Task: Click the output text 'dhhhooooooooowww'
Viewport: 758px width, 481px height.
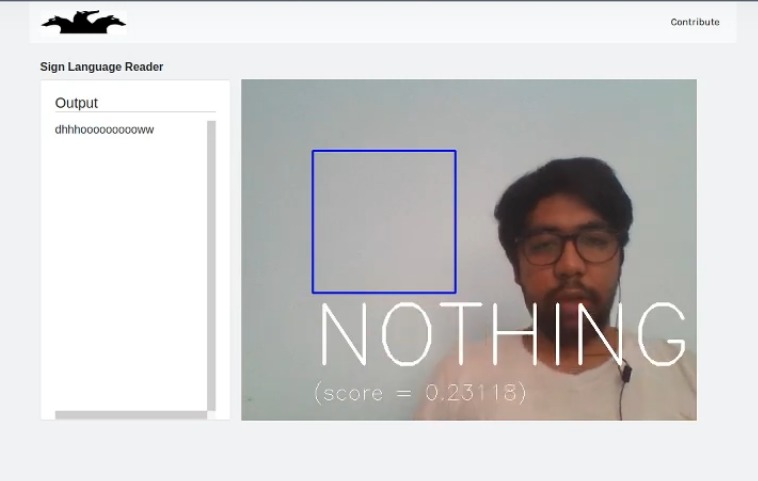Action: coord(104,130)
